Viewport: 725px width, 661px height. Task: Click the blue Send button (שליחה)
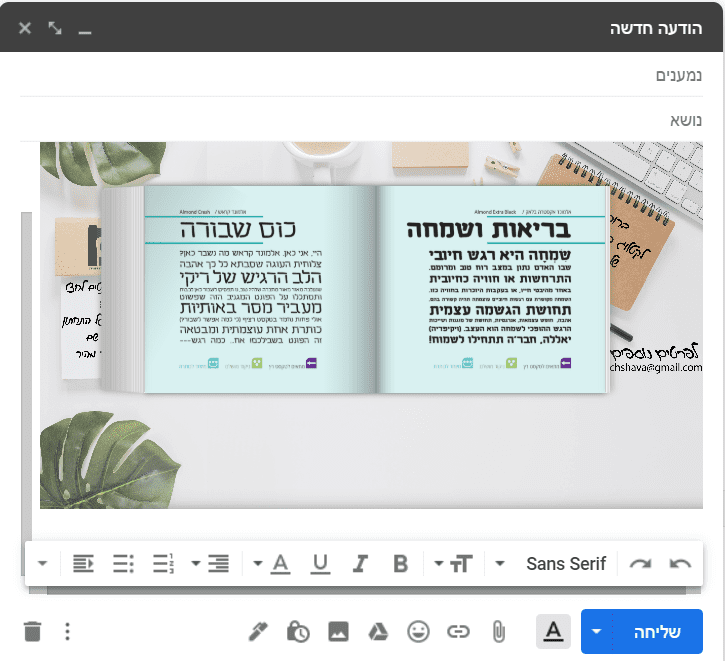click(657, 631)
